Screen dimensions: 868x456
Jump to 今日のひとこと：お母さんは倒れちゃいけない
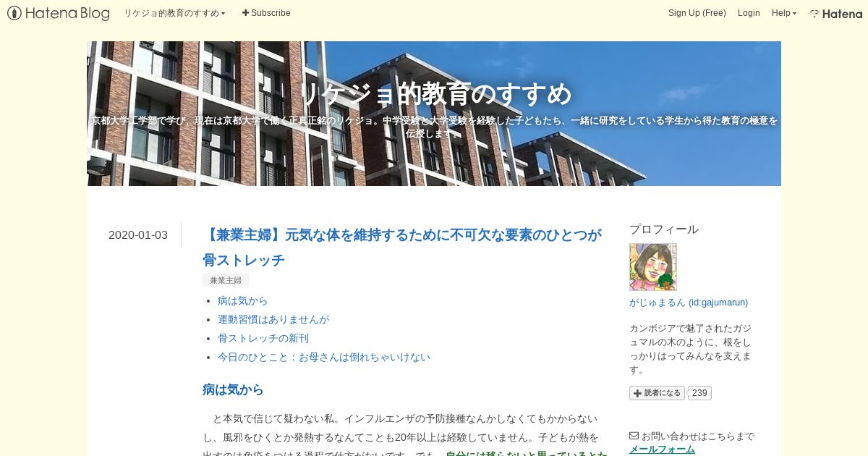pos(324,357)
